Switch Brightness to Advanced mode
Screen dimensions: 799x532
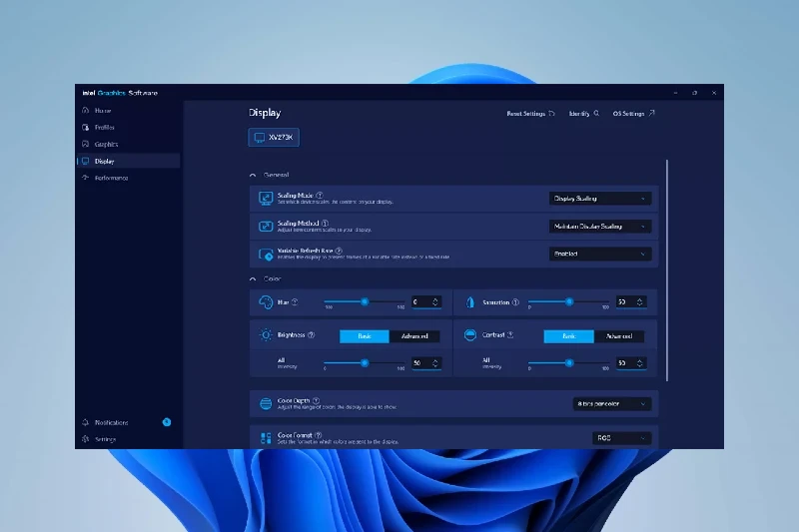click(414, 336)
